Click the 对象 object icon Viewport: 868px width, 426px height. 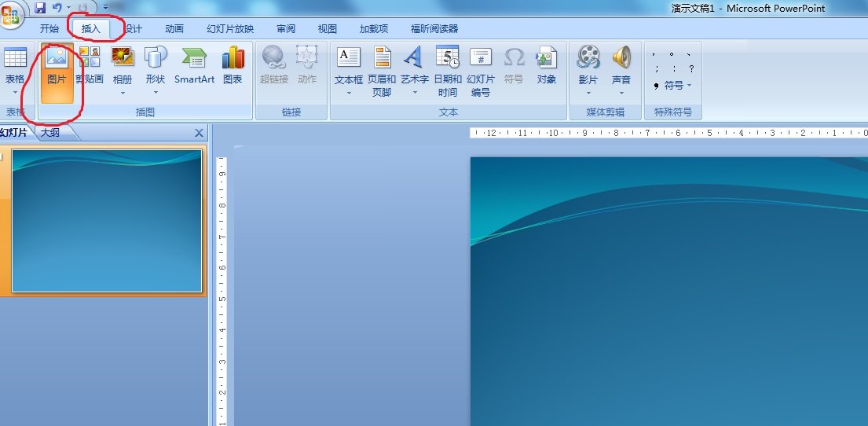[547, 65]
